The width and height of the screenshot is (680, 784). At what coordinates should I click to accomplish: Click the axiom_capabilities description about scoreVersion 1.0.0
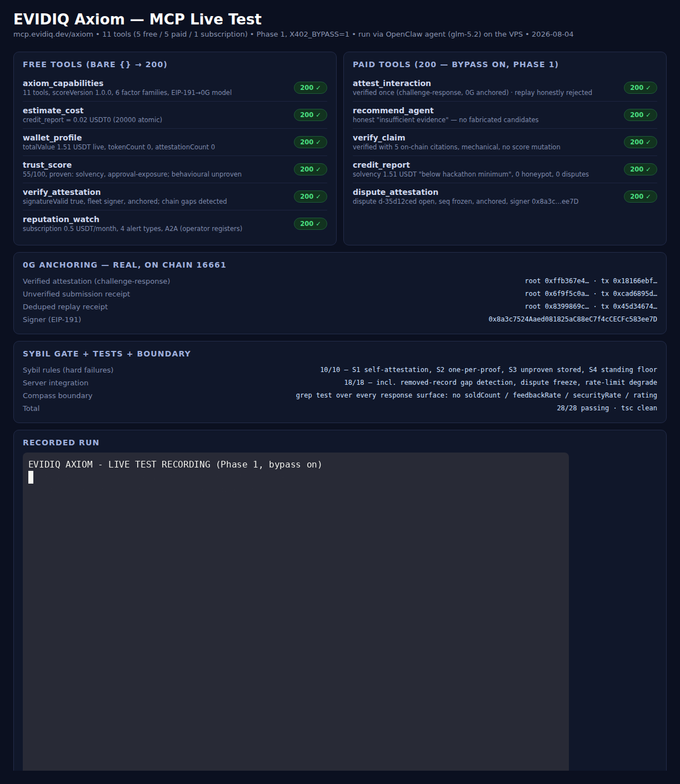[127, 93]
